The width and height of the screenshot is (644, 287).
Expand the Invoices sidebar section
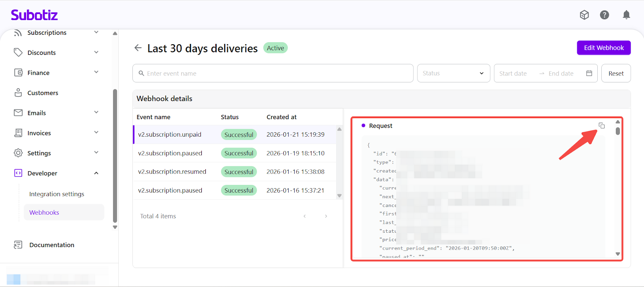pos(96,133)
